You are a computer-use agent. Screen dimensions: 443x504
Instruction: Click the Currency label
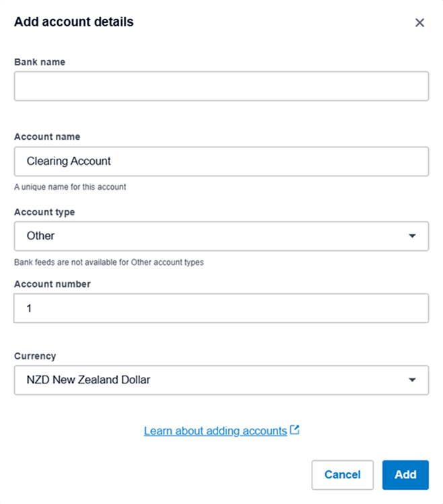35,356
